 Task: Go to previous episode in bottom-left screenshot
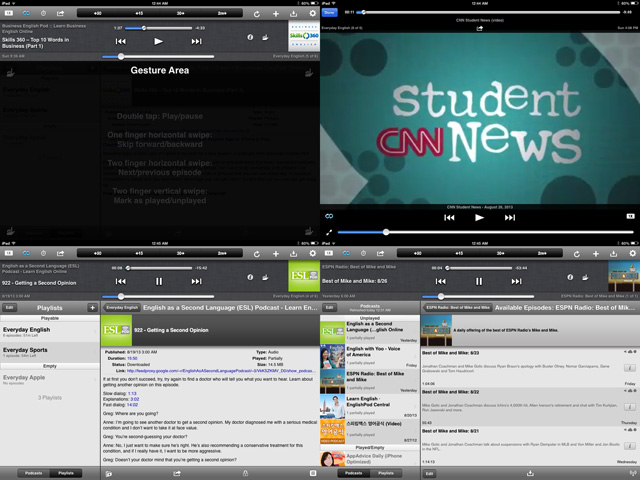120,281
